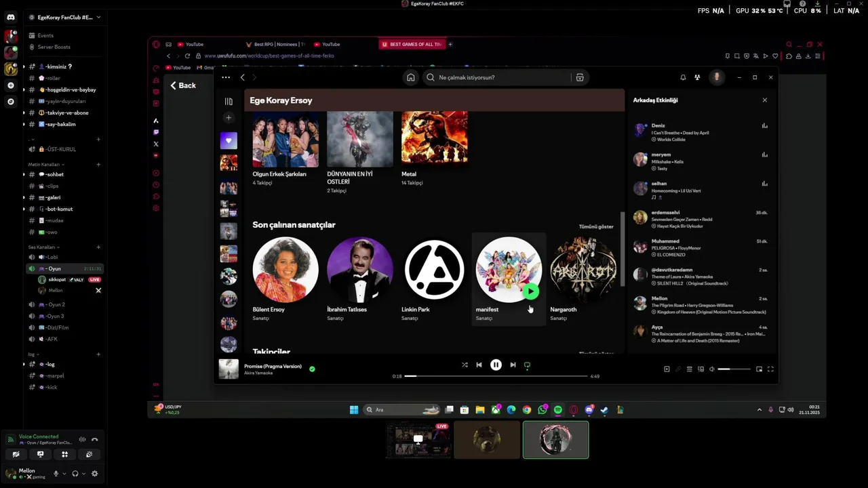Click the Windows taskbar search box Ara
868x488 pixels.
403,410
